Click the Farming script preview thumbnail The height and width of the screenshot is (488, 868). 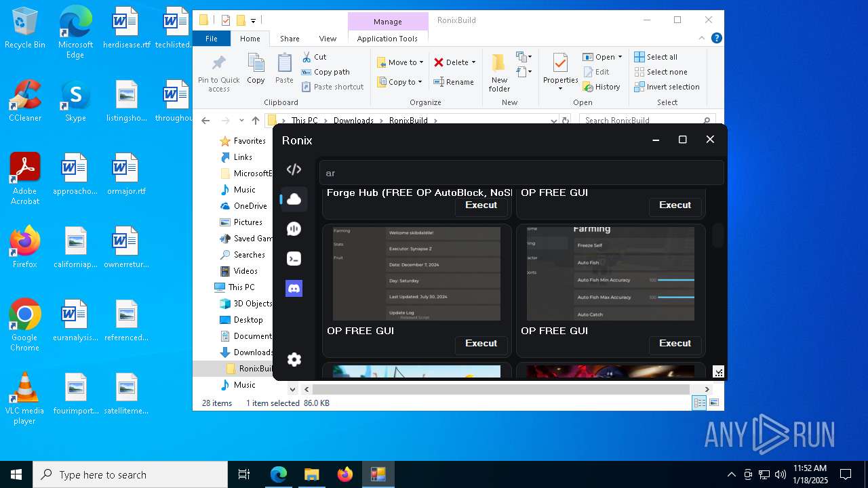(610, 274)
